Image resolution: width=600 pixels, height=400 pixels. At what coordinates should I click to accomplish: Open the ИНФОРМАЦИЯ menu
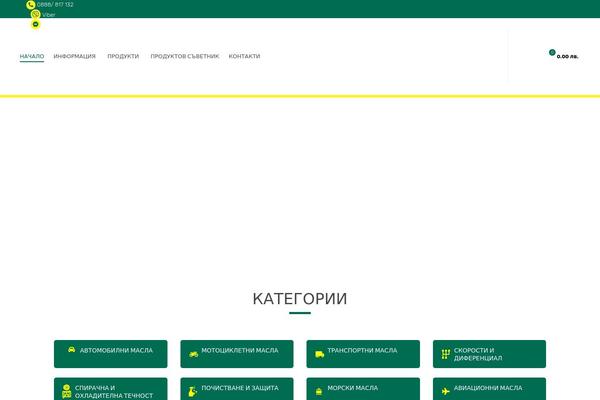coord(75,56)
